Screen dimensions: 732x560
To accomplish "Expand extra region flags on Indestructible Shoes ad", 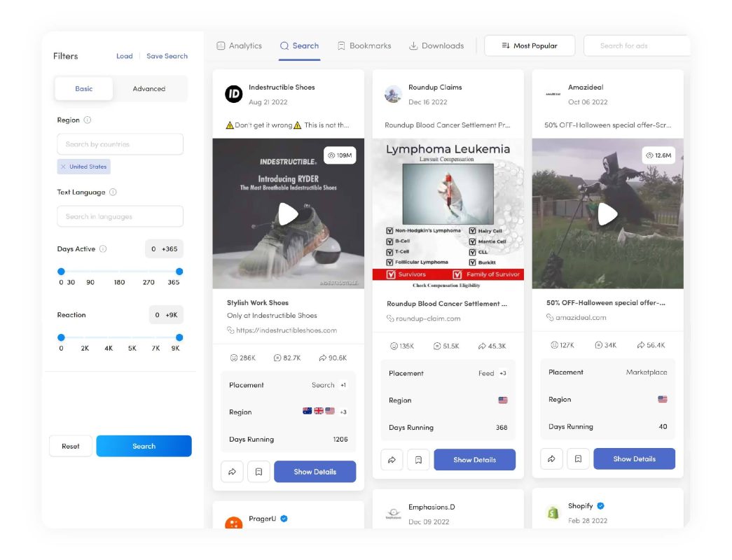I will (342, 412).
